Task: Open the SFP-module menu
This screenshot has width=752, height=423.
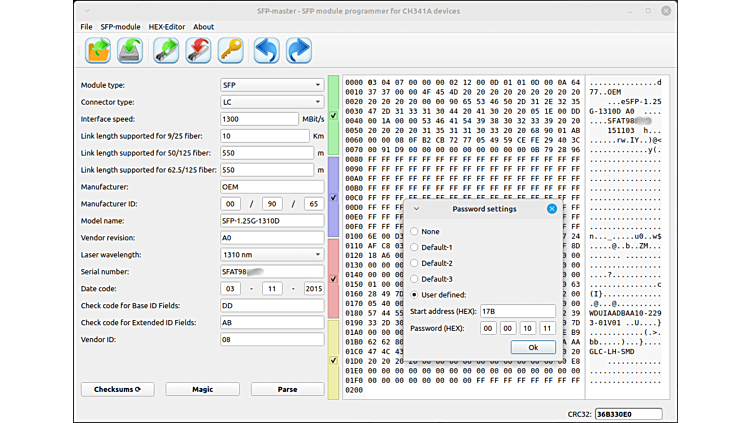Action: (120, 27)
